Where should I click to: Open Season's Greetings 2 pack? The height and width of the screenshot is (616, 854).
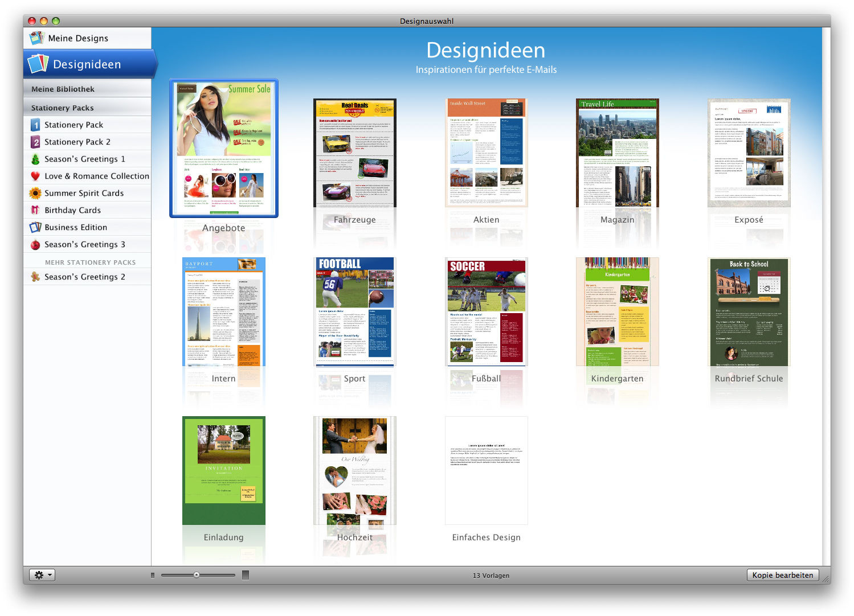(x=87, y=277)
